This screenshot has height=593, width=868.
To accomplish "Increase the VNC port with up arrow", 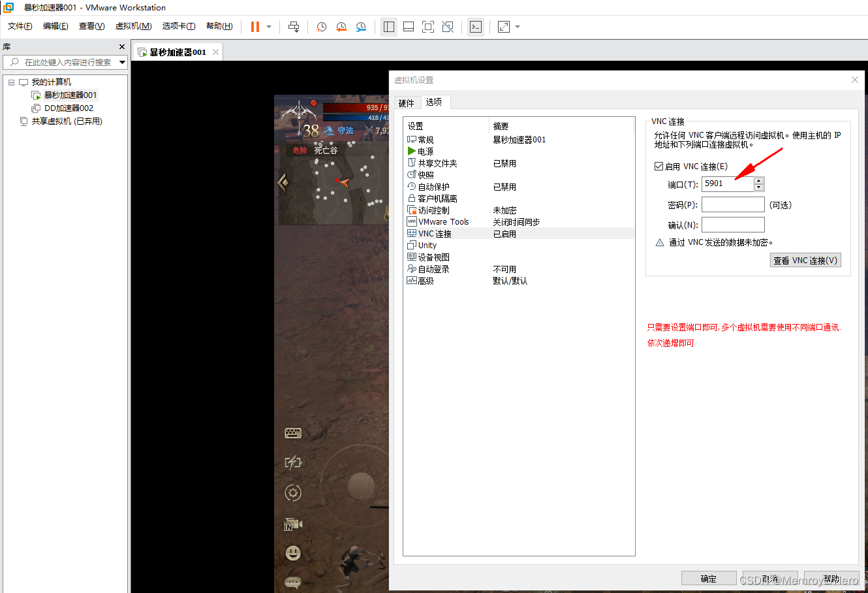I will pos(758,180).
